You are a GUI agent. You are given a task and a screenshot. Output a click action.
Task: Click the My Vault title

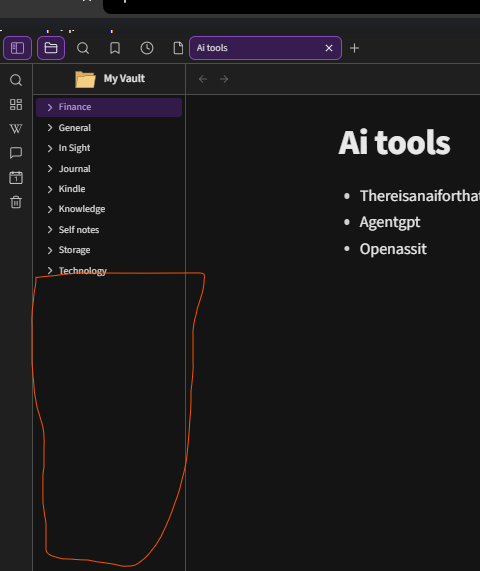click(124, 79)
